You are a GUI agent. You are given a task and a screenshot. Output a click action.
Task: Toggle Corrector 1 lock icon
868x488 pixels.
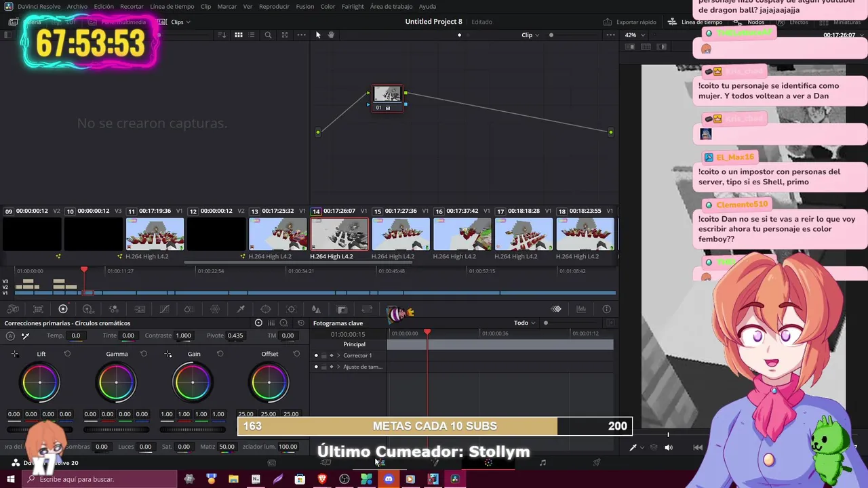[323, 355]
